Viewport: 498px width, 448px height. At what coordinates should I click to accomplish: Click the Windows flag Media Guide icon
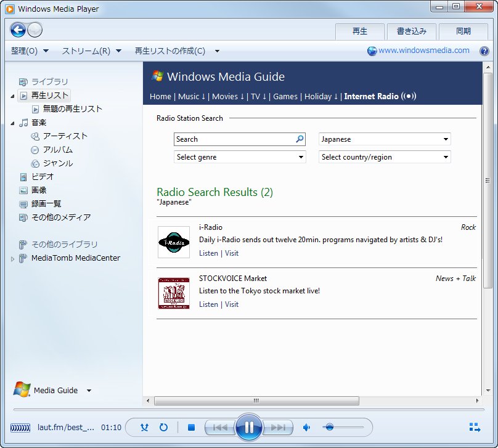(x=22, y=389)
